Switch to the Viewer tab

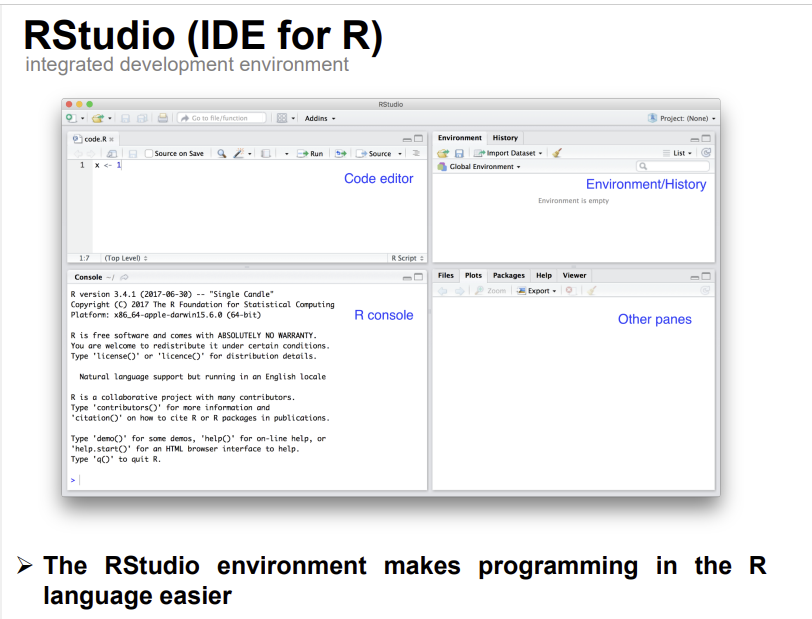click(574, 276)
